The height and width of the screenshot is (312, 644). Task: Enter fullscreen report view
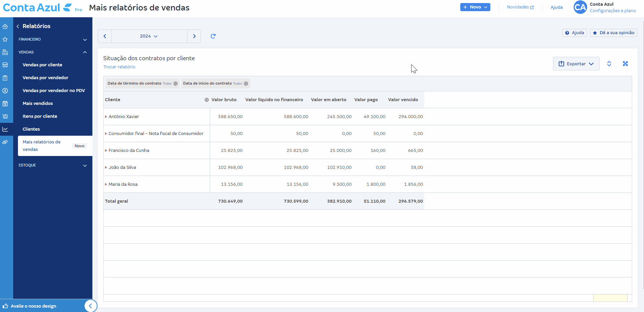click(x=625, y=64)
